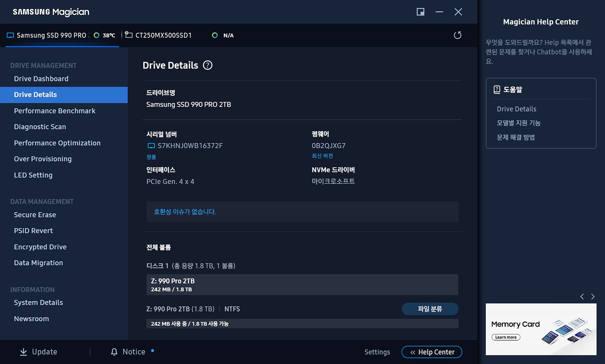Collapse the Help Center panel button

click(432, 352)
